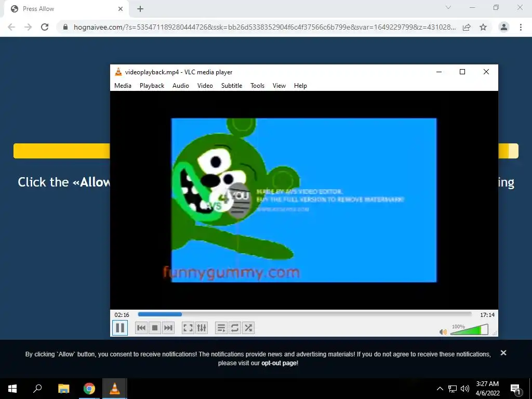Open File Explorer from taskbar
532x399 pixels.
click(x=63, y=389)
